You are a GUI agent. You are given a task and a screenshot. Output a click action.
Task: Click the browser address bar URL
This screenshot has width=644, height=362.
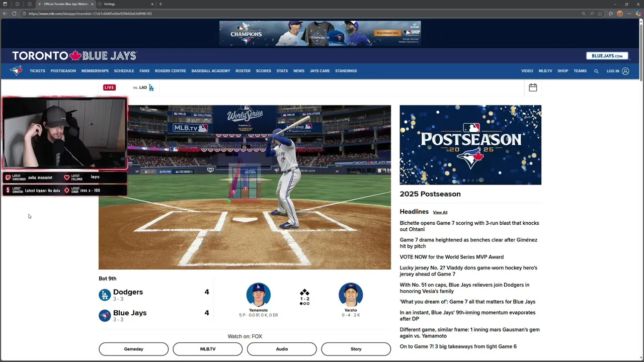point(90,14)
